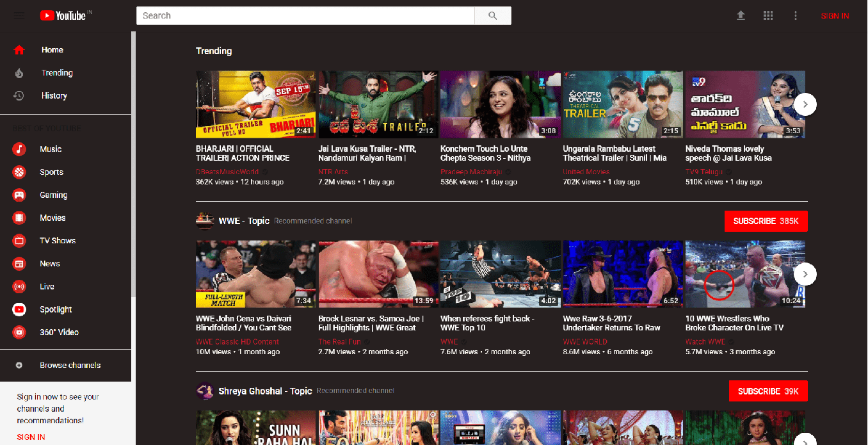Image resolution: width=868 pixels, height=445 pixels.
Task: Open the hamburger guide menu
Action: point(19,15)
